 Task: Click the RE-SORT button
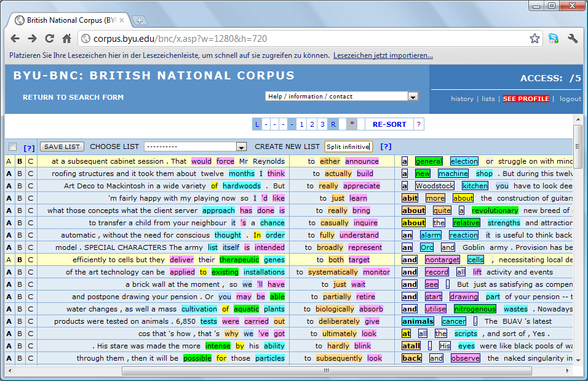[389, 124]
